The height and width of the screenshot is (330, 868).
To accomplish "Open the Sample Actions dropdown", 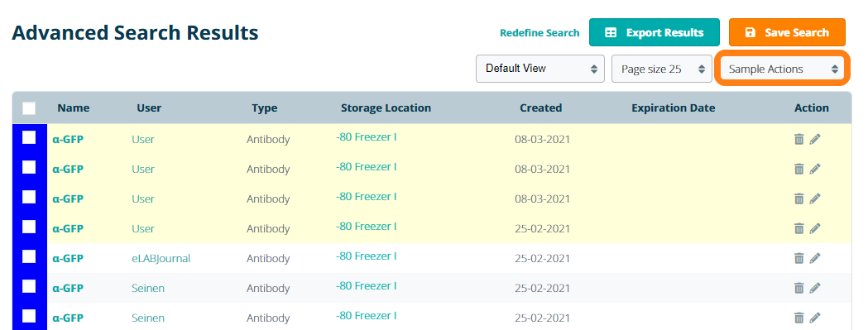I will tap(782, 69).
